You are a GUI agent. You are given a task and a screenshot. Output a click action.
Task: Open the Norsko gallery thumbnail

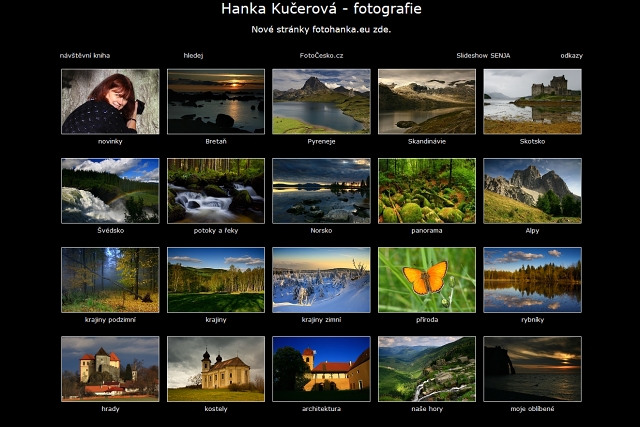point(321,191)
